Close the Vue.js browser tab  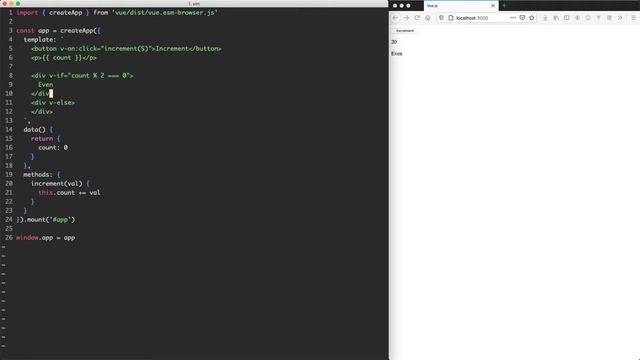[x=493, y=6]
